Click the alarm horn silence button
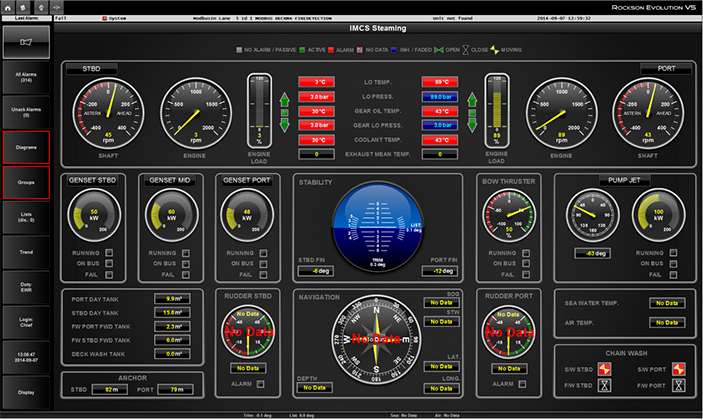Screen dimensions: 703x420 tap(25, 42)
